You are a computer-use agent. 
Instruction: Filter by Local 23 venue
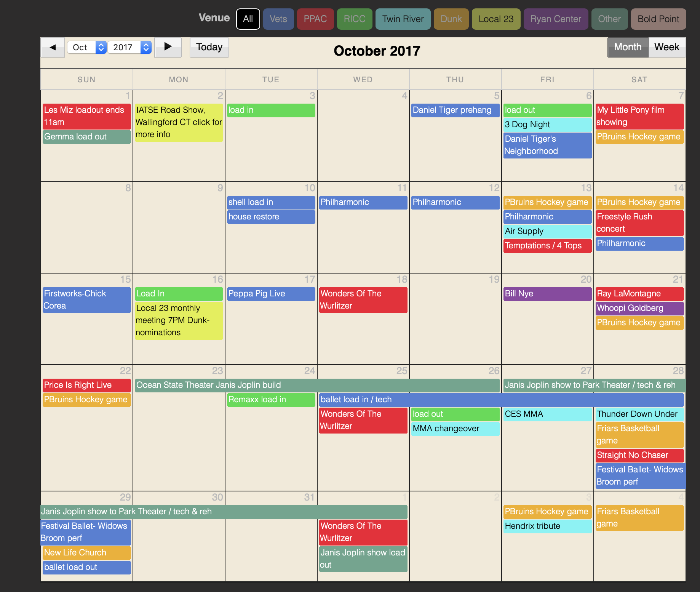pyautogui.click(x=496, y=19)
